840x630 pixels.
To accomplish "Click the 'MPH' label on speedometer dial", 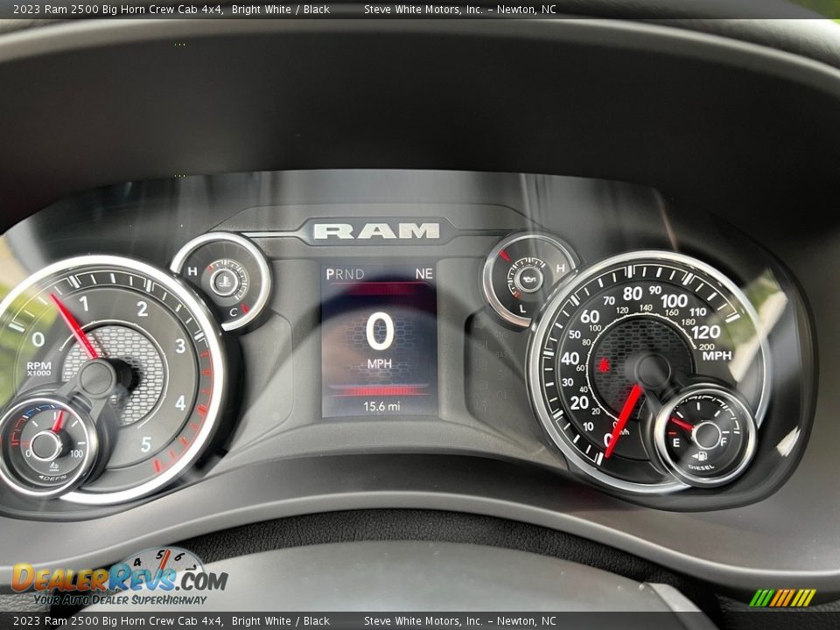I will point(717,355).
